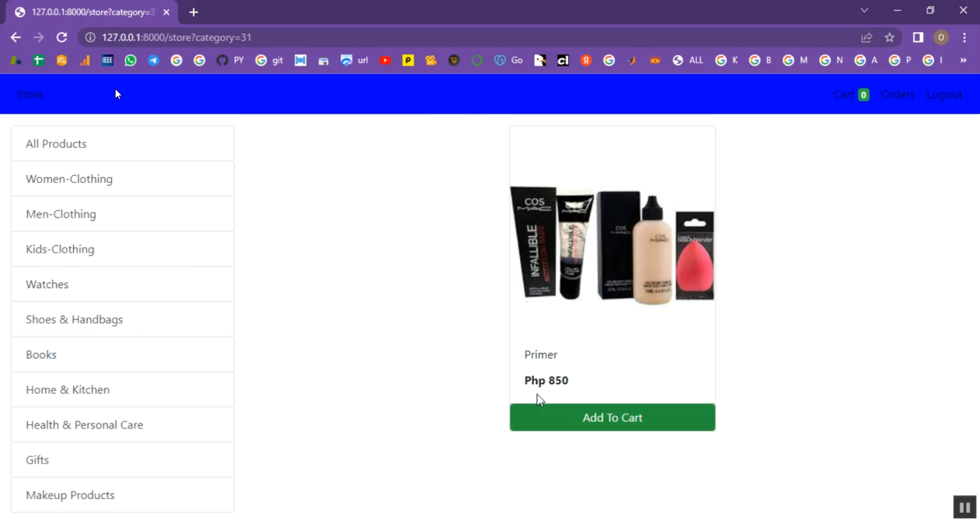Log out using the Logout link
The image size is (980, 522).
pos(944,94)
